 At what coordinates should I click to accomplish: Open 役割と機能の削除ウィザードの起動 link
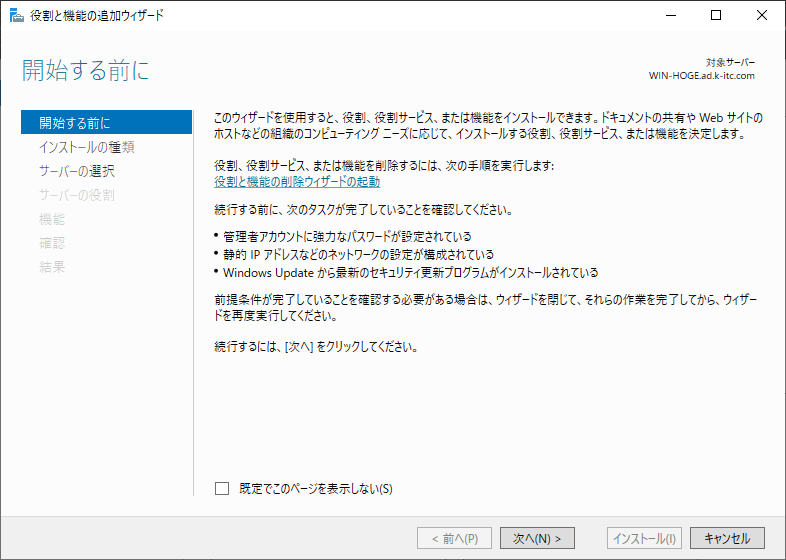tap(297, 181)
